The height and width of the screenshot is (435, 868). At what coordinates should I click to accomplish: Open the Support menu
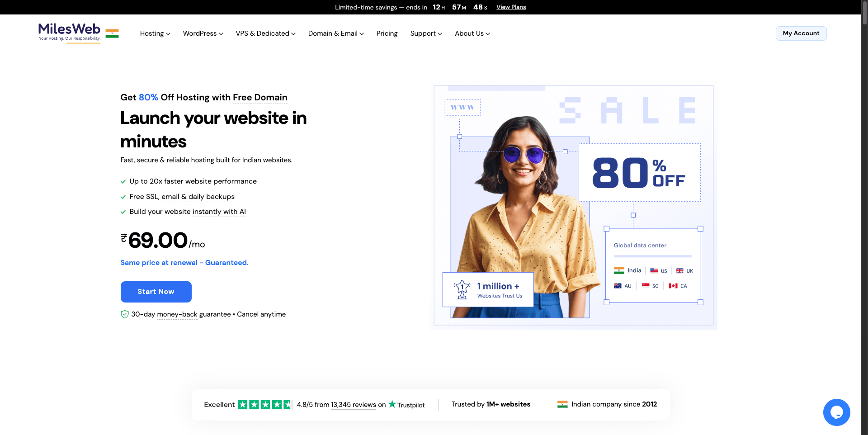pyautogui.click(x=426, y=33)
